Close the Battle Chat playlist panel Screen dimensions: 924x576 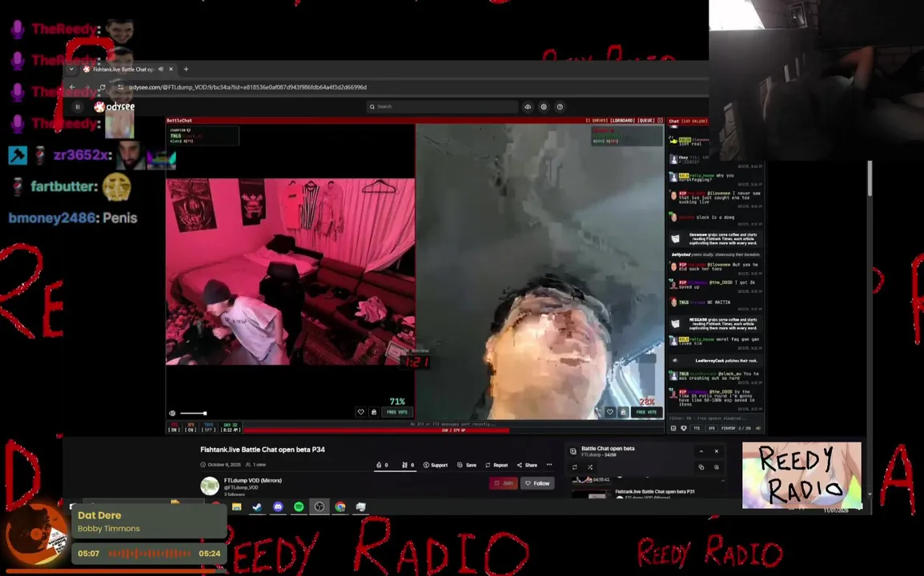pyautogui.click(x=717, y=451)
